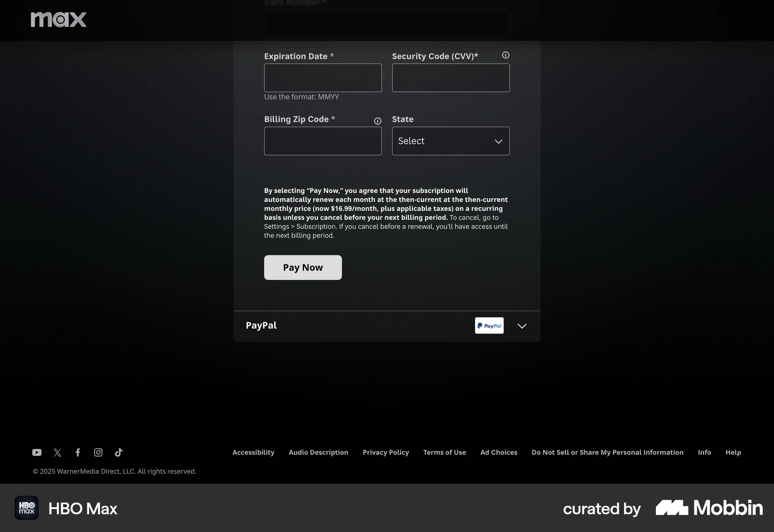Select the Terms of Use menu item

click(x=444, y=452)
